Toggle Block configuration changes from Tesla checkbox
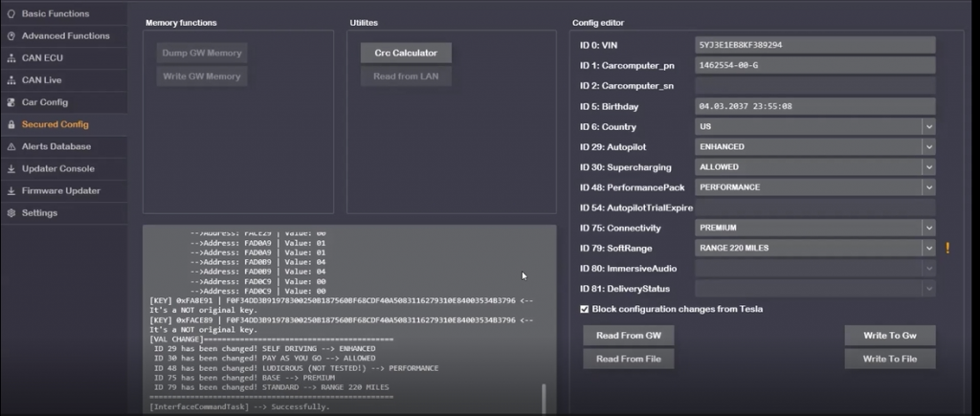Image resolution: width=980 pixels, height=416 pixels. pos(585,309)
